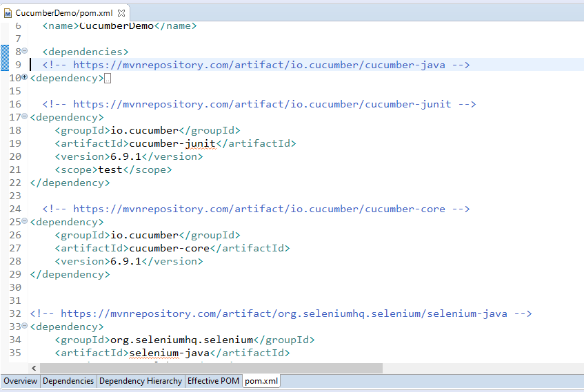The height and width of the screenshot is (392, 584).
Task: Click the scope value test on line 21
Action: (110, 169)
